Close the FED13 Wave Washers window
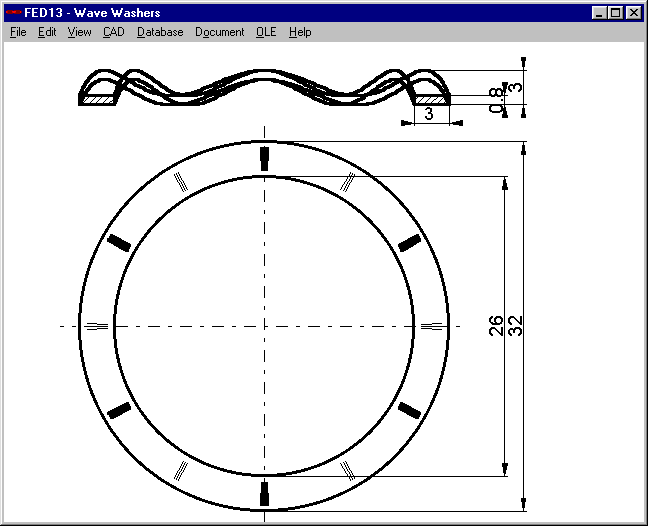The width and height of the screenshot is (648, 526). 631,13
